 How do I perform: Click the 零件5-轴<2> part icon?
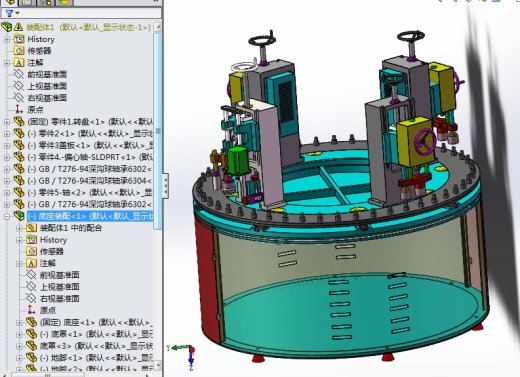[x=19, y=192]
